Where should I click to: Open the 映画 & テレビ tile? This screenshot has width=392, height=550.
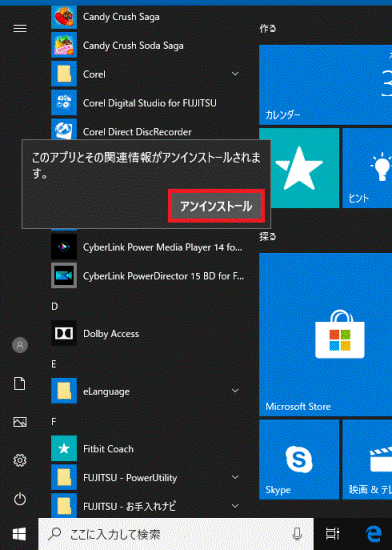pyautogui.click(x=367, y=460)
